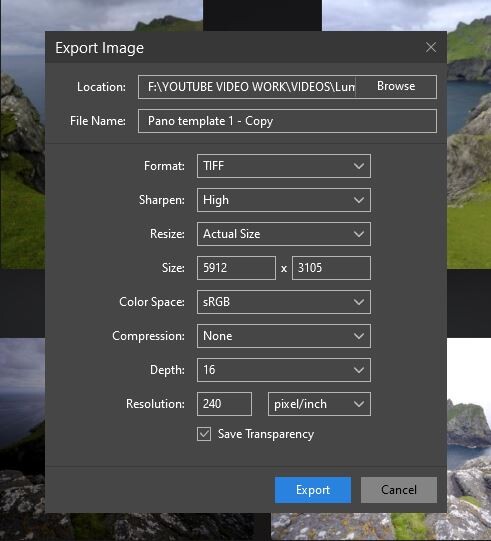This screenshot has width=491, height=541.
Task: Edit the File Name field
Action: point(287,121)
